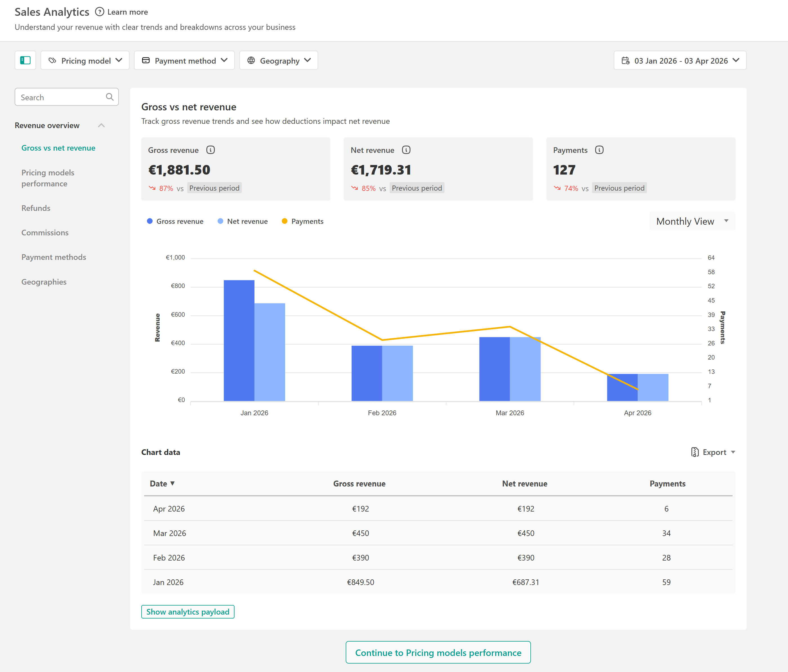Open Refunds in sidebar
This screenshot has height=672, width=788.
click(x=36, y=208)
